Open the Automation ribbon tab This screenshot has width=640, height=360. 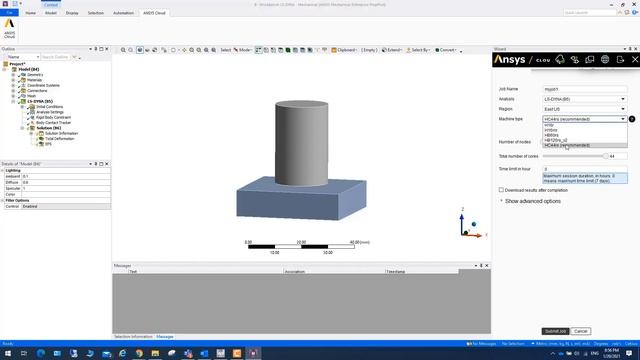point(123,13)
